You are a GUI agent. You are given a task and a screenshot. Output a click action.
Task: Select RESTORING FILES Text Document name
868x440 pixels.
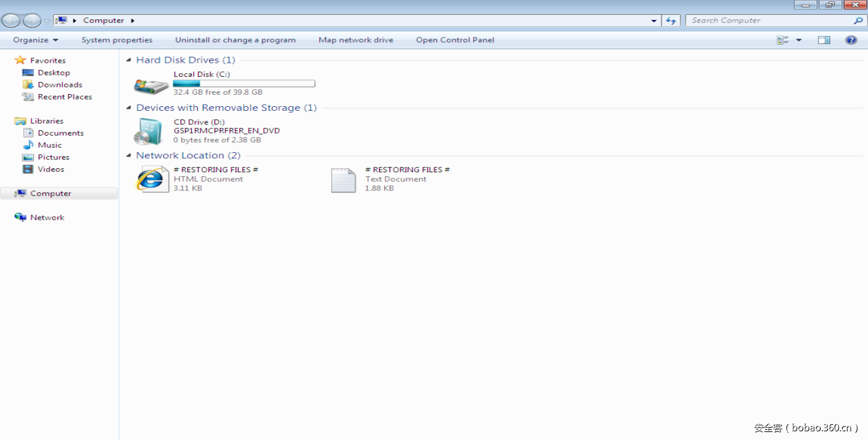408,170
